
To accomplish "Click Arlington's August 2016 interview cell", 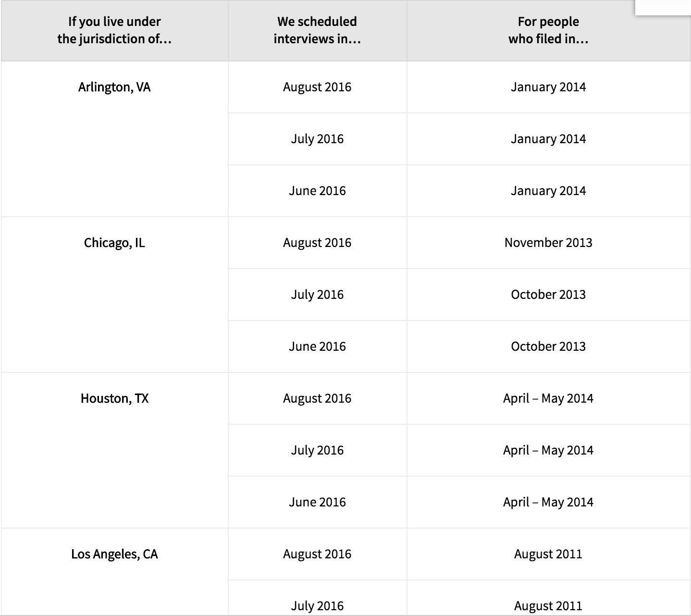I will (x=317, y=87).
